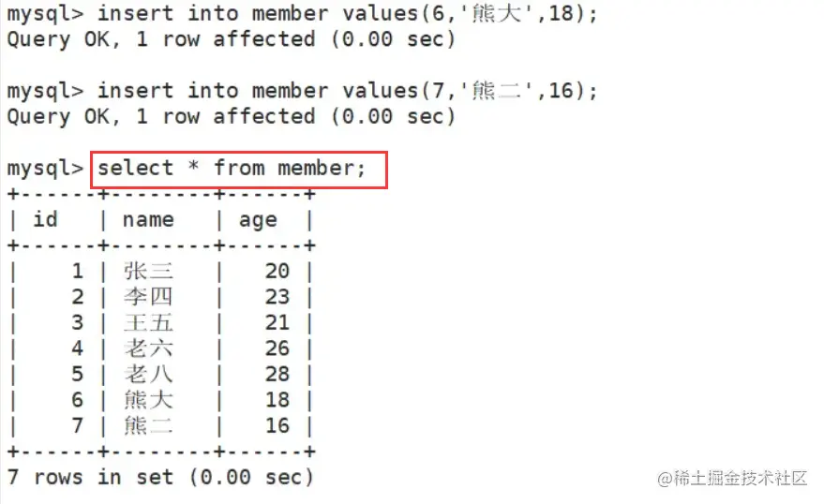Select the name cell 老八
824x504 pixels.
pyautogui.click(x=148, y=374)
